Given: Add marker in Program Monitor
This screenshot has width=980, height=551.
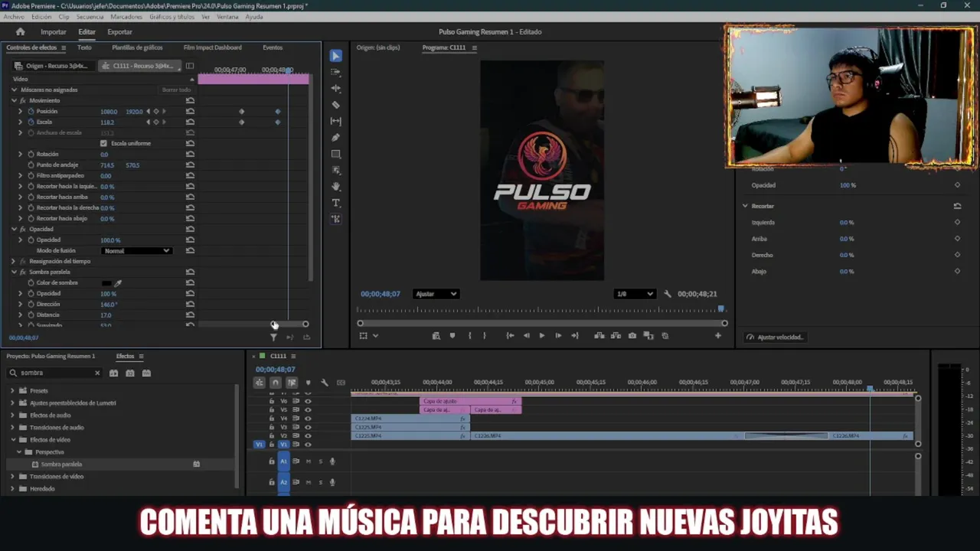Looking at the screenshot, I should point(452,335).
